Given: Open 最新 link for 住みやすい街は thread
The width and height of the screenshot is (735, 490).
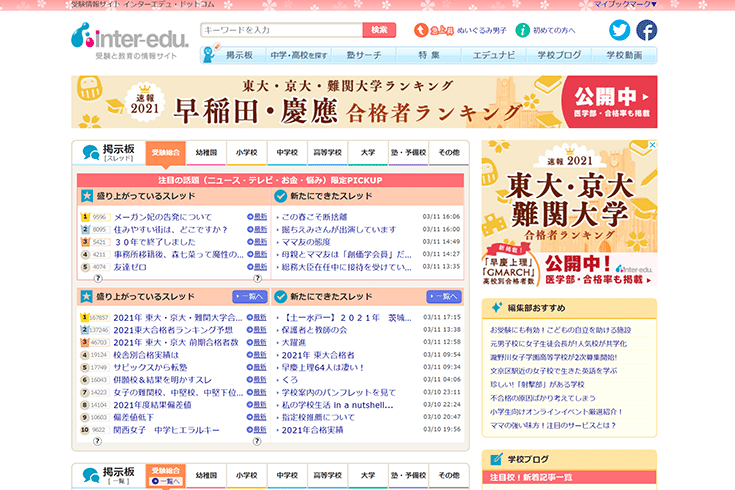Looking at the screenshot, I should (257, 229).
